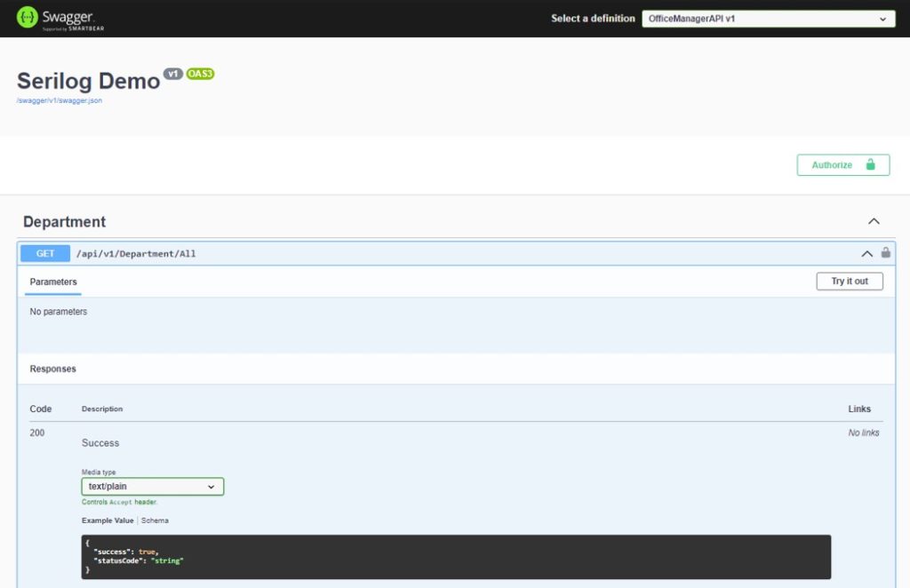Open the text/plain media type dropdown
Viewport: 910px width, 588px height.
click(x=152, y=487)
